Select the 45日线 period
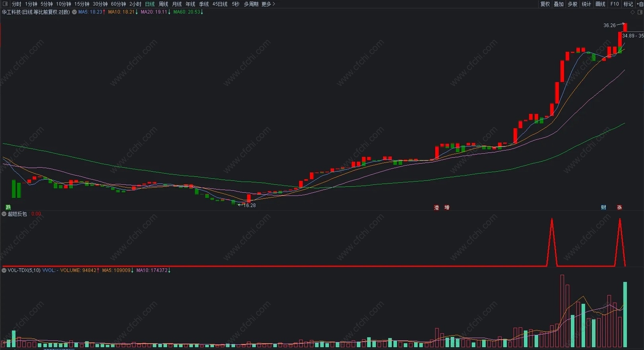Image resolution: width=644 pixels, height=350 pixels. (220, 4)
